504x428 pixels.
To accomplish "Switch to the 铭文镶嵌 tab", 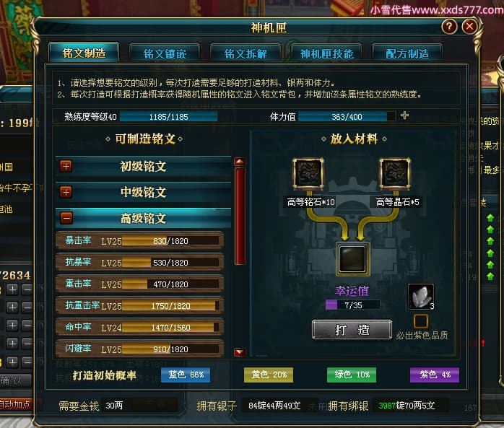I will coord(165,53).
